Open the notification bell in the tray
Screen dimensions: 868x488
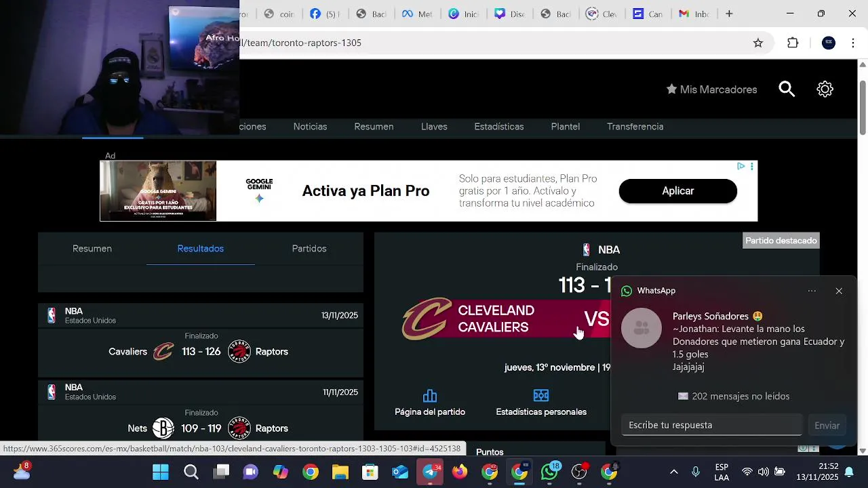[849, 472]
